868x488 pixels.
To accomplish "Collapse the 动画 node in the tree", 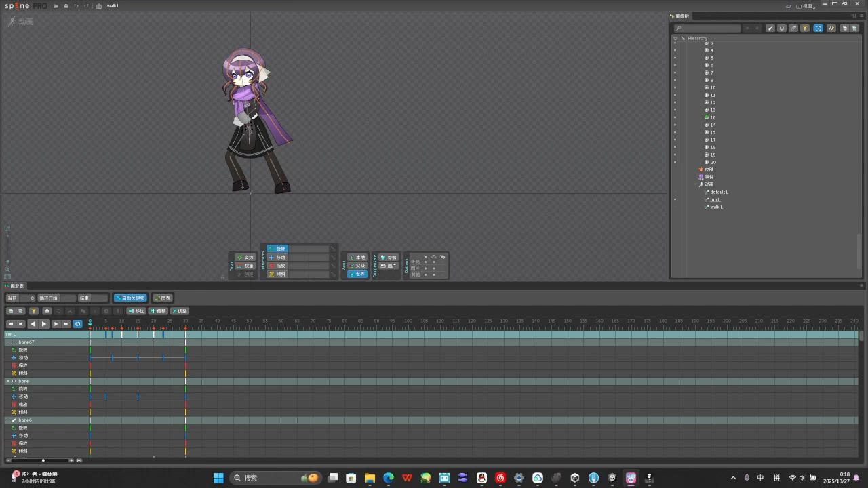I will click(x=696, y=184).
